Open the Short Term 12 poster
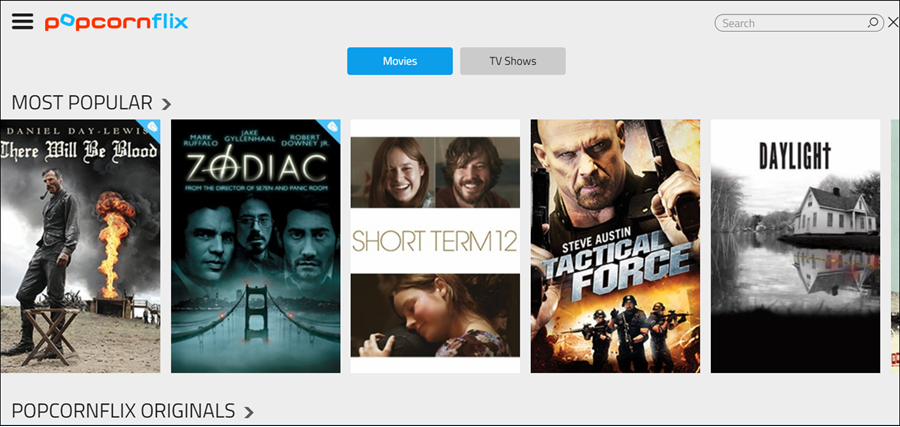Image resolution: width=900 pixels, height=427 pixels. [x=435, y=246]
